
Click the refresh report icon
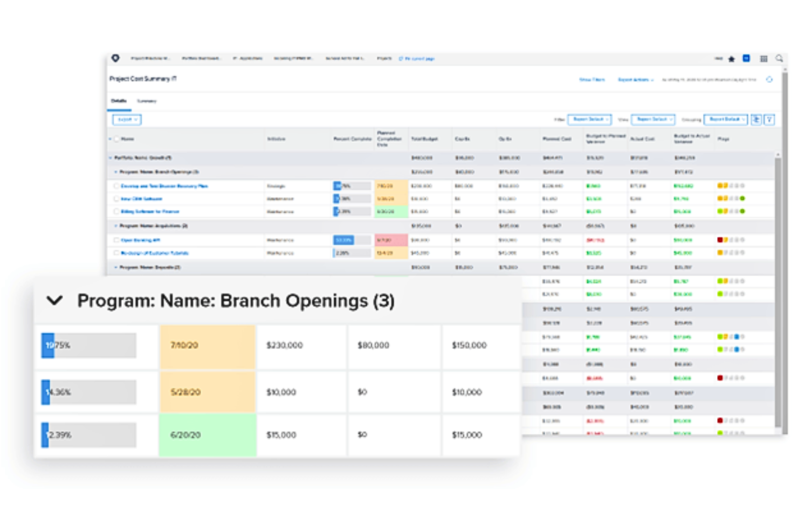click(x=769, y=79)
